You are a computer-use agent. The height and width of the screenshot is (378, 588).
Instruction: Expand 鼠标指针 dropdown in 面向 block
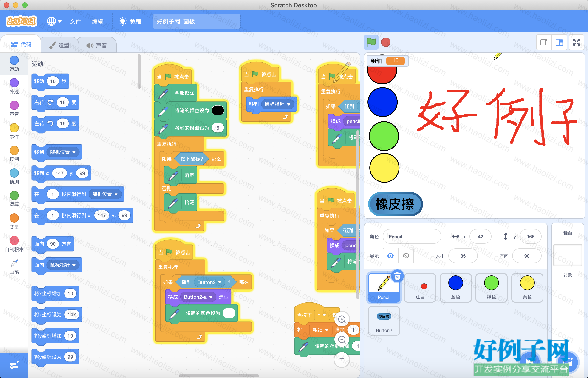tap(63, 265)
